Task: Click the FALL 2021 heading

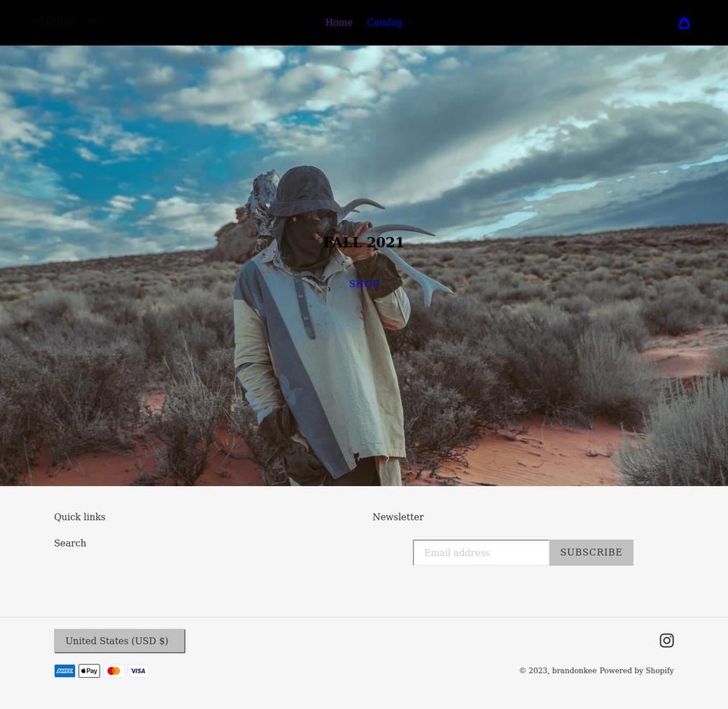Action: (x=364, y=242)
